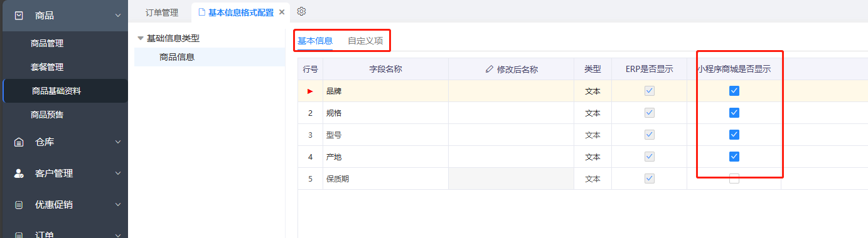Click 文本 type cell in 产地 row
This screenshot has width=868, height=238.
[592, 157]
